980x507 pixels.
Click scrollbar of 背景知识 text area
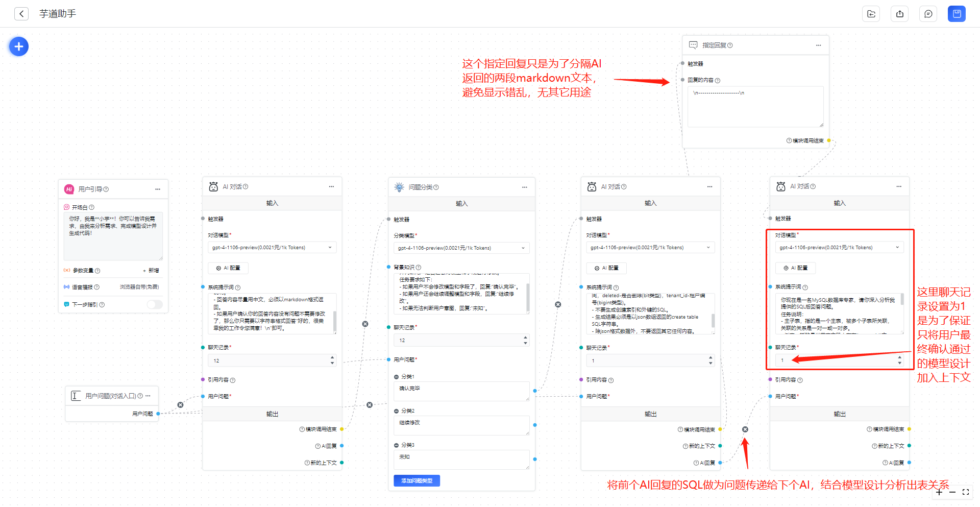(528, 298)
